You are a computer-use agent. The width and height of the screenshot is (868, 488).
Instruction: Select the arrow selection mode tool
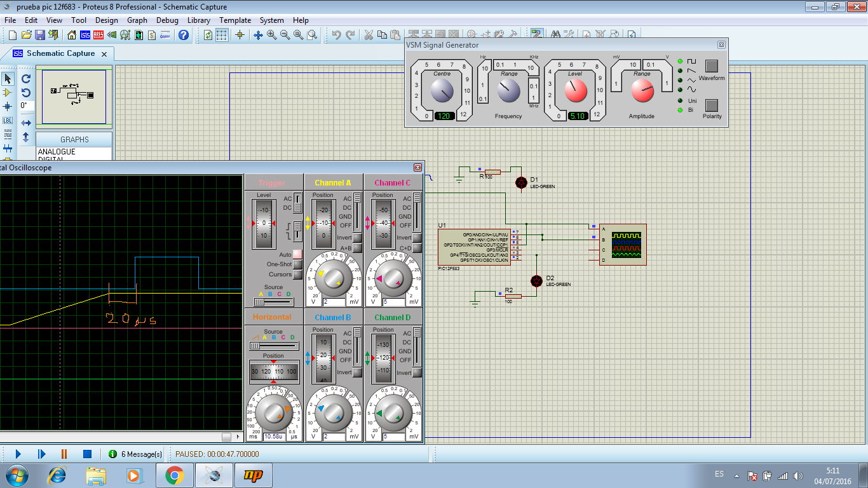pos(8,79)
